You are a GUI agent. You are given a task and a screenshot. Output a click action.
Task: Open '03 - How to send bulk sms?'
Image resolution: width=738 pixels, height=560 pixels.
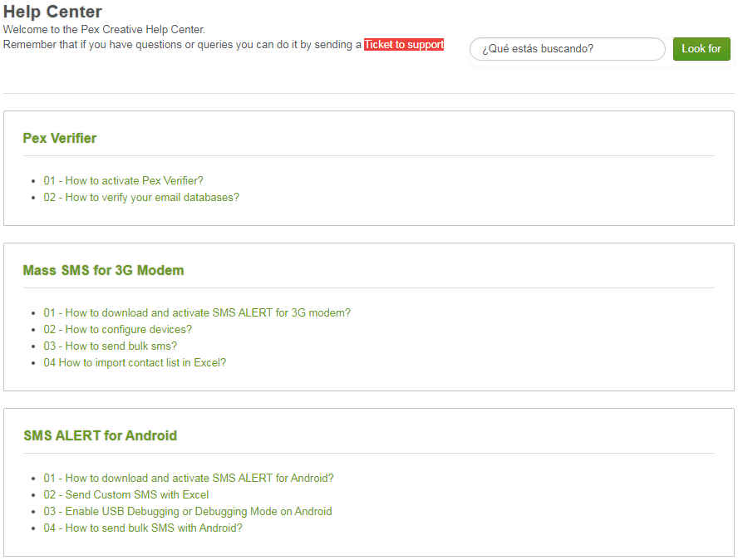(111, 346)
